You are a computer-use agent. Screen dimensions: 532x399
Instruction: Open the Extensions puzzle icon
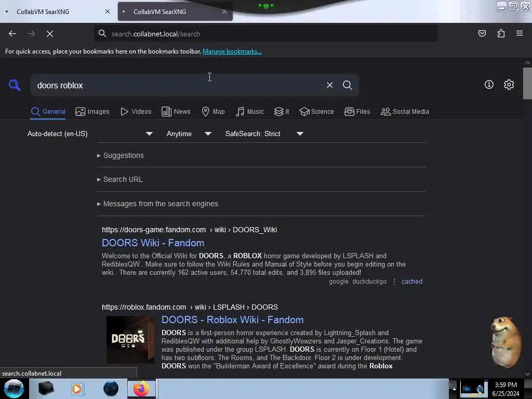pyautogui.click(x=501, y=33)
